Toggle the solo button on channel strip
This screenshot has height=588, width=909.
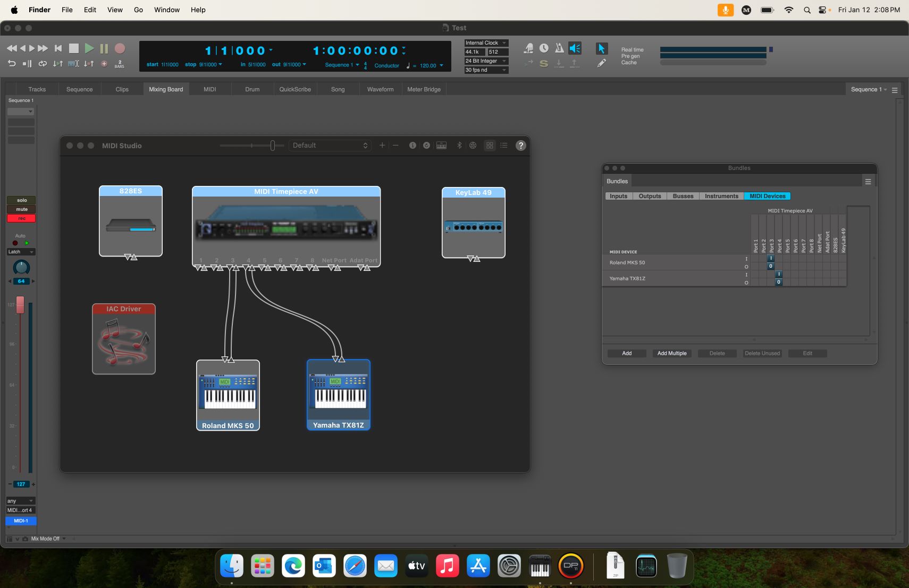(21, 200)
